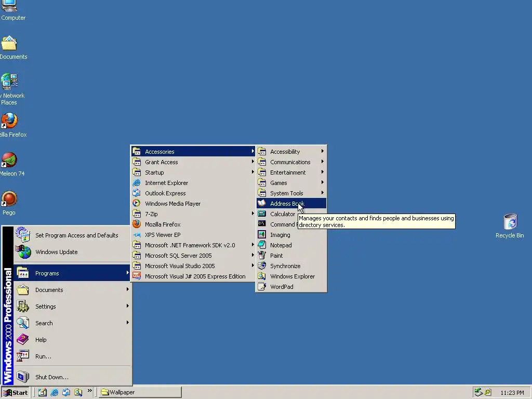The height and width of the screenshot is (399, 532).
Task: Click the taskbar clock showing 11:23 PM
Action: (x=512, y=393)
